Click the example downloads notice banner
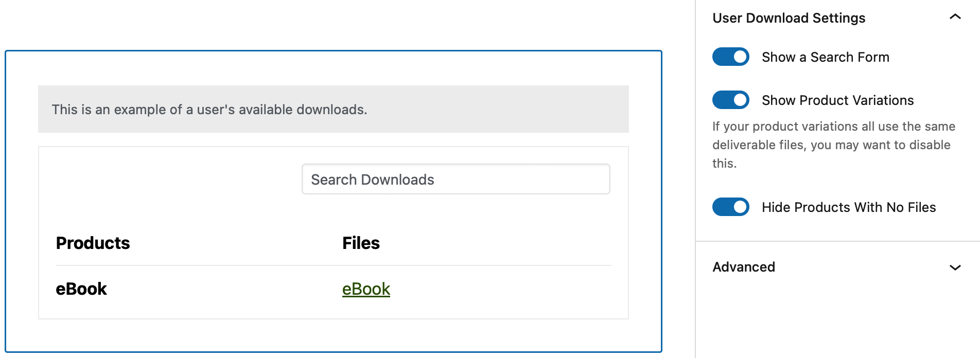This screenshot has width=980, height=358. (334, 109)
